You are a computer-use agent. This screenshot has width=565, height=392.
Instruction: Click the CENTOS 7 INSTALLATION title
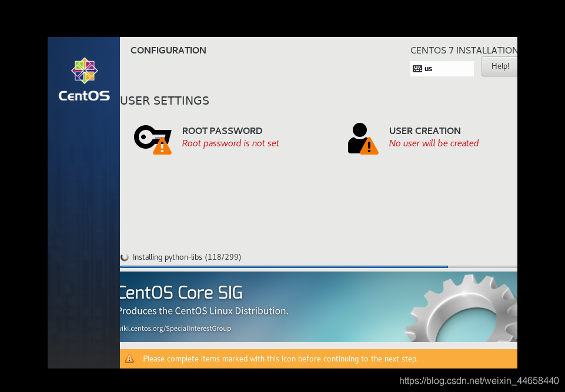point(464,51)
